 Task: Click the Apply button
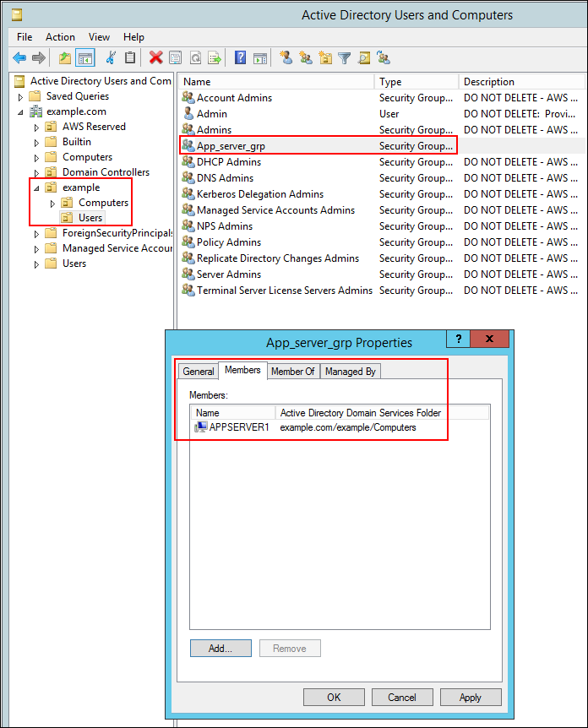pyautogui.click(x=471, y=698)
